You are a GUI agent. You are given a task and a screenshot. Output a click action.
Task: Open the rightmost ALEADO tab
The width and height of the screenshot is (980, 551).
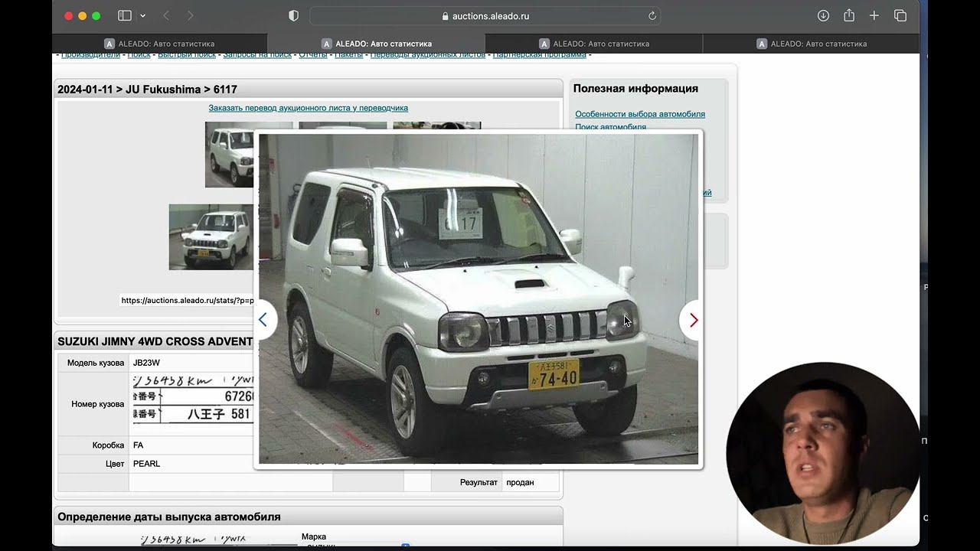[812, 44]
